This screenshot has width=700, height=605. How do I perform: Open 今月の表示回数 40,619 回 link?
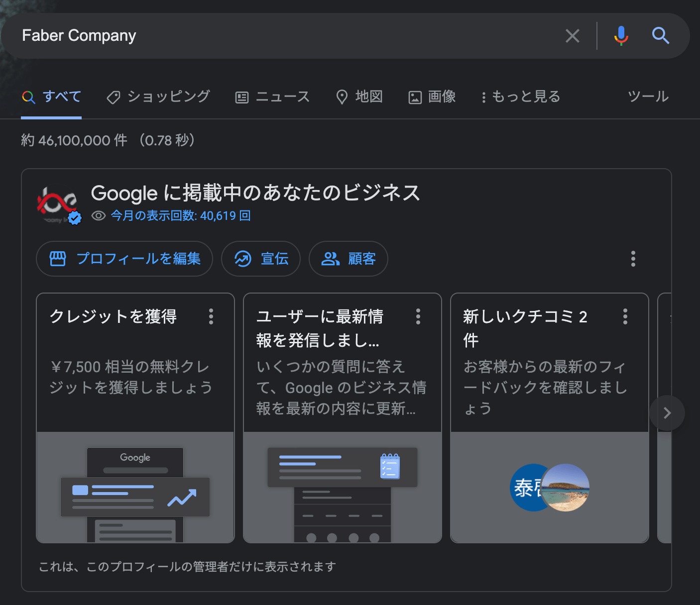point(181,215)
